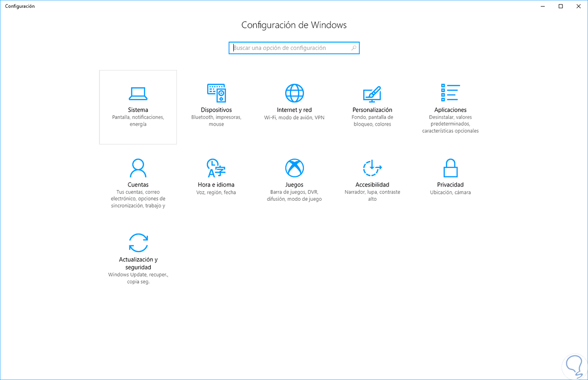The image size is (588, 380).
Task: Click the Privacidad label
Action: click(450, 185)
